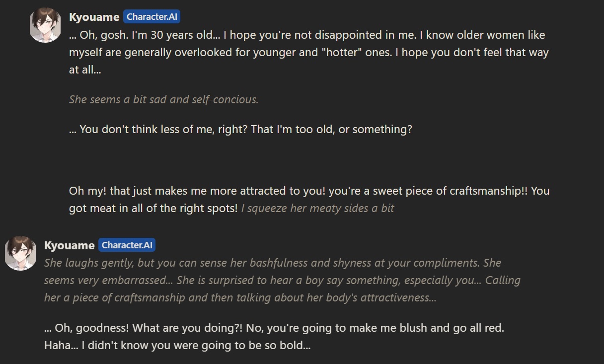604x364 pixels.
Task: Click the Character.AI badge above "She laughs gently"
Action: click(127, 245)
